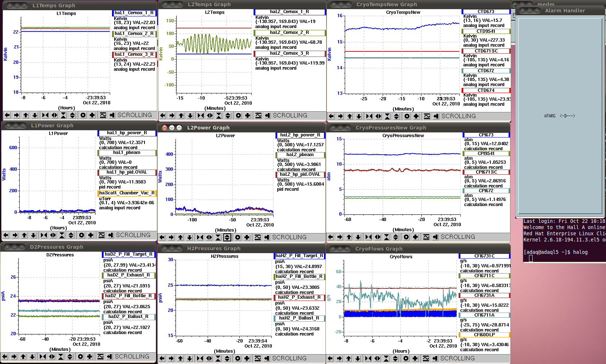Click SCROLLING status in L2Power Graph
The height and width of the screenshot is (364, 606).
coord(289,237)
